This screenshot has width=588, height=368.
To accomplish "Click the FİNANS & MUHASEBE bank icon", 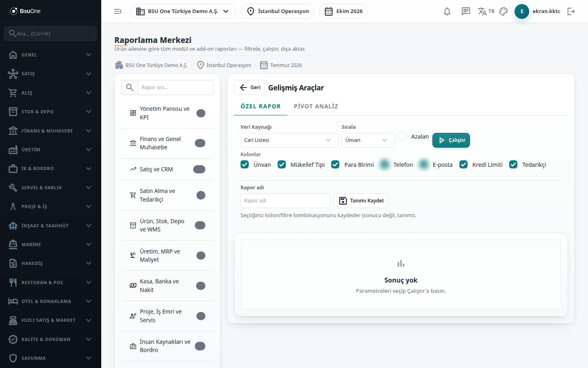I will click(x=13, y=131).
